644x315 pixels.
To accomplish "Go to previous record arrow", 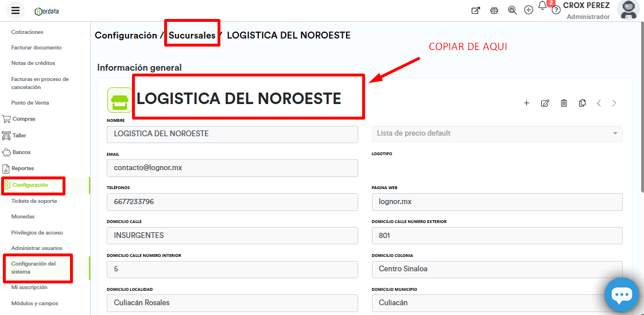I will coord(599,103).
